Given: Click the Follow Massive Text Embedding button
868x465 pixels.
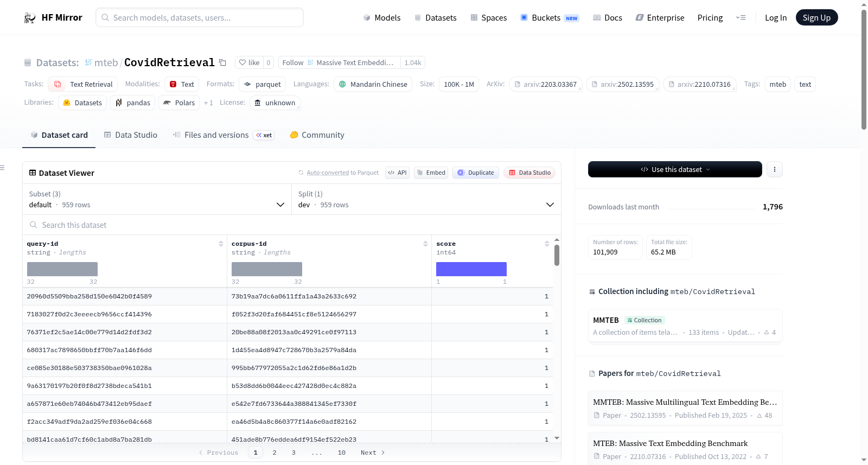Looking at the screenshot, I should pos(340,62).
